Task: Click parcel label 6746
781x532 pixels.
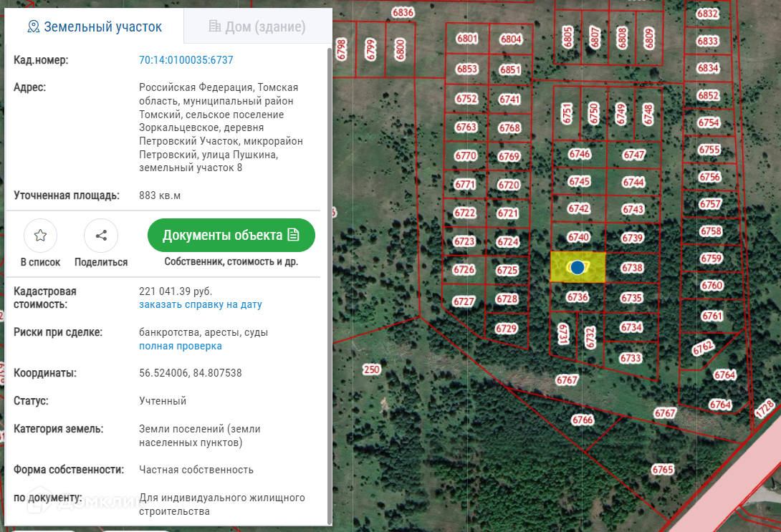Action: coord(580,154)
